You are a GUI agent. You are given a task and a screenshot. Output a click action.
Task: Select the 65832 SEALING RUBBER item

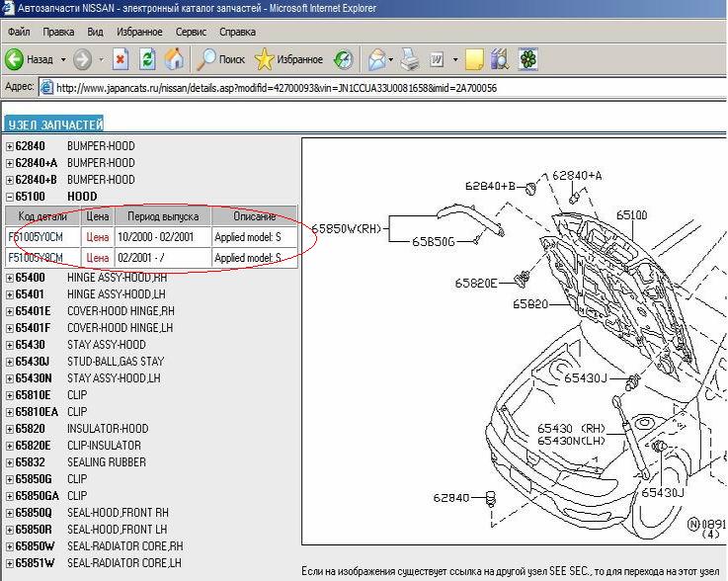[106, 462]
